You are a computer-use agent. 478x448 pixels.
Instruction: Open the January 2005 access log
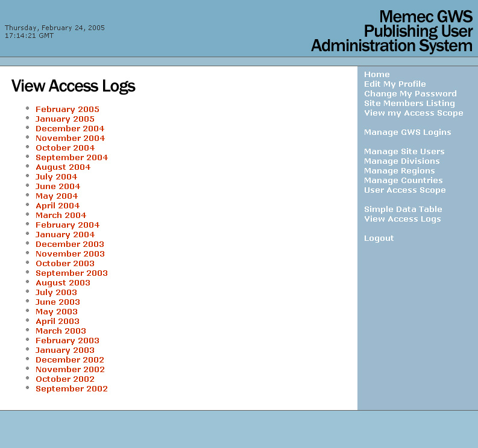[65, 119]
